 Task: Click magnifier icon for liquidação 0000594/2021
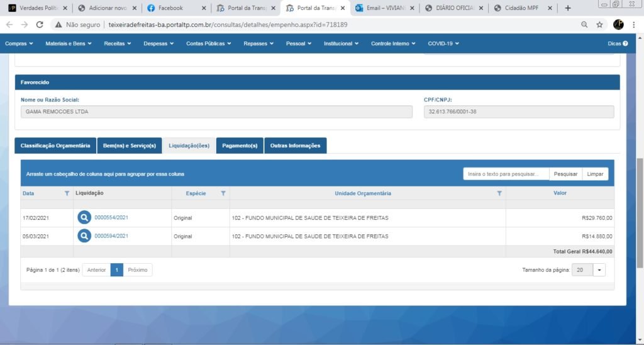tap(84, 236)
